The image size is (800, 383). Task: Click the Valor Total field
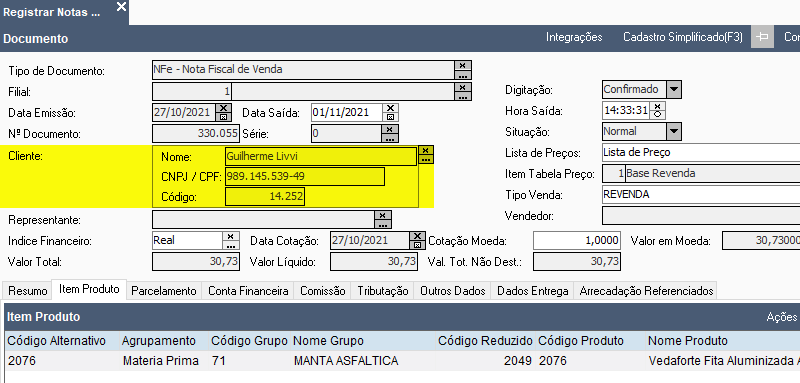(x=196, y=262)
